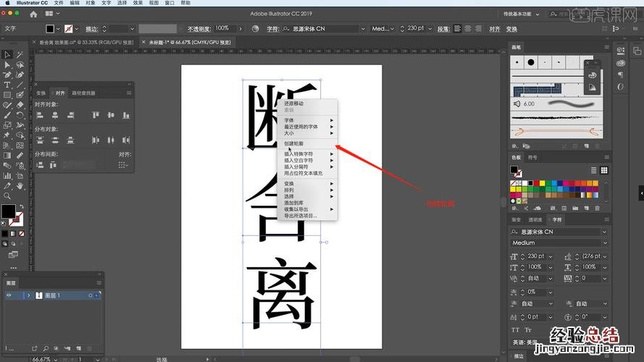644x362 pixels.
Task: Open the 效果 menu in menu bar
Action: click(138, 3)
